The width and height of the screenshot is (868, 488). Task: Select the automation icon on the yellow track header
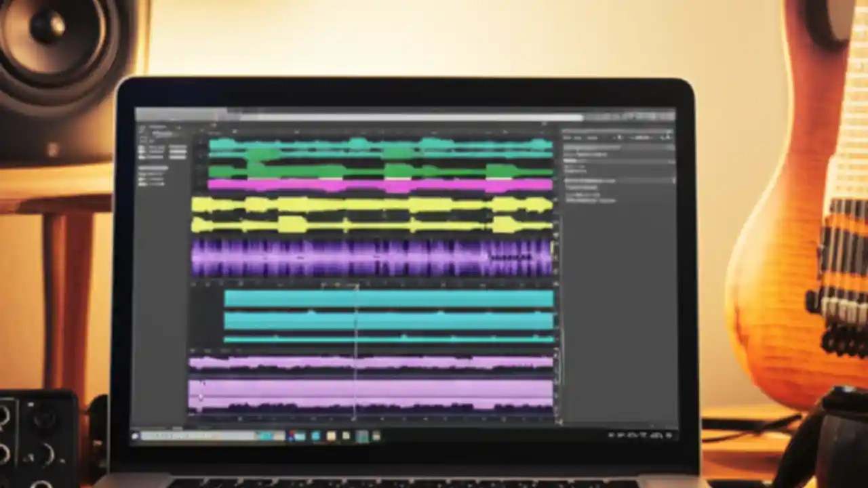(x=201, y=210)
